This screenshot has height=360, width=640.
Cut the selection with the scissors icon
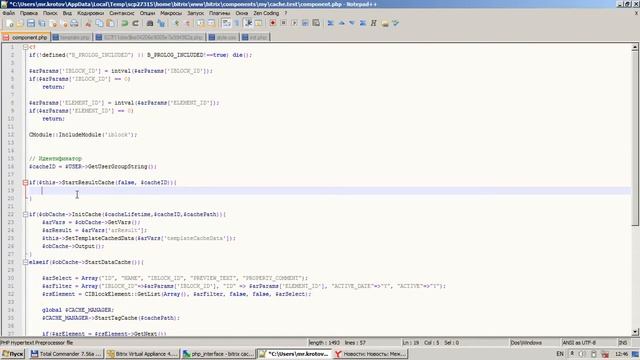88,24
